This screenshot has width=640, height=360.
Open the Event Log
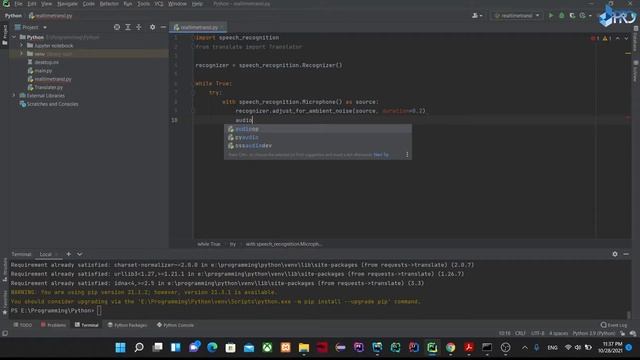click(613, 325)
